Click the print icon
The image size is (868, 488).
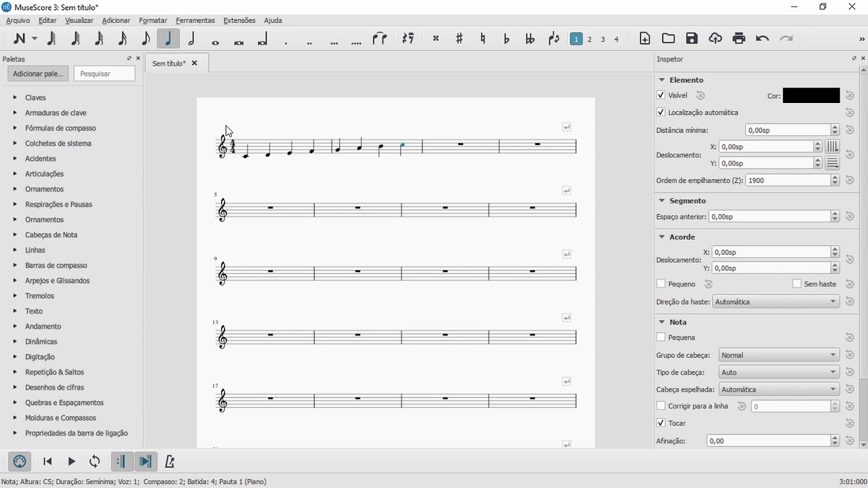(x=739, y=39)
